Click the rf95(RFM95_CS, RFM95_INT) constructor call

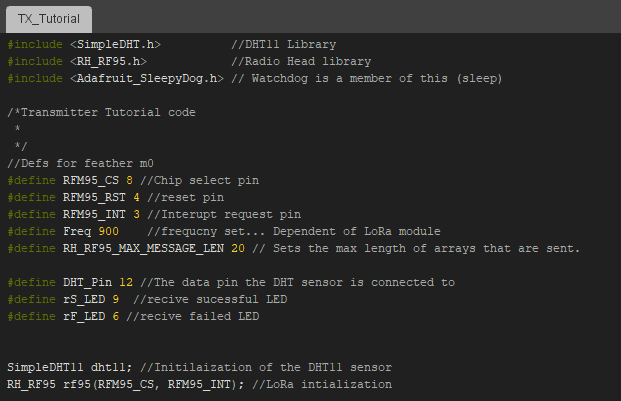coord(156,384)
